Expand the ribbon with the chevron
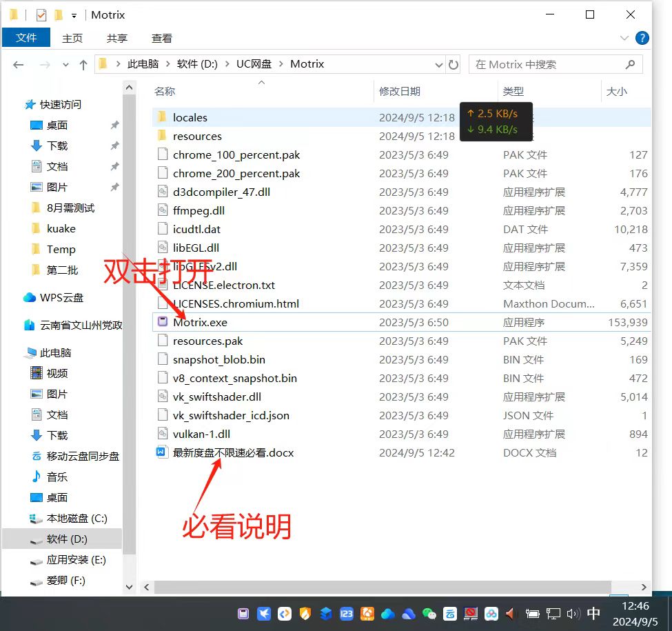 click(624, 39)
